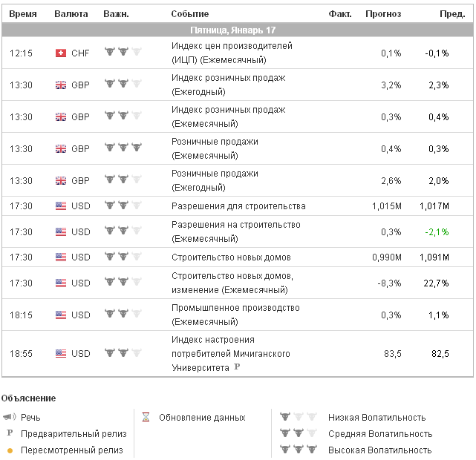Click the Событие column header
Viewport: 476px width, 460px height.
[x=190, y=14]
